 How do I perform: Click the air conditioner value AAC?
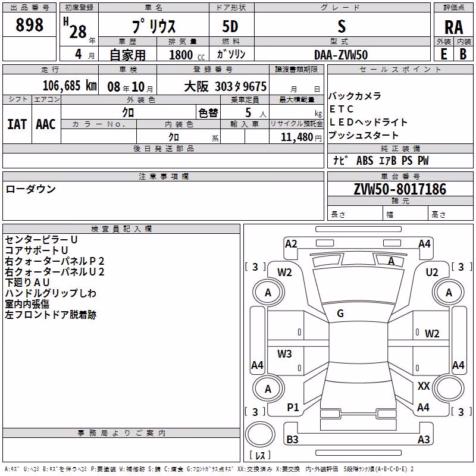tap(46, 124)
